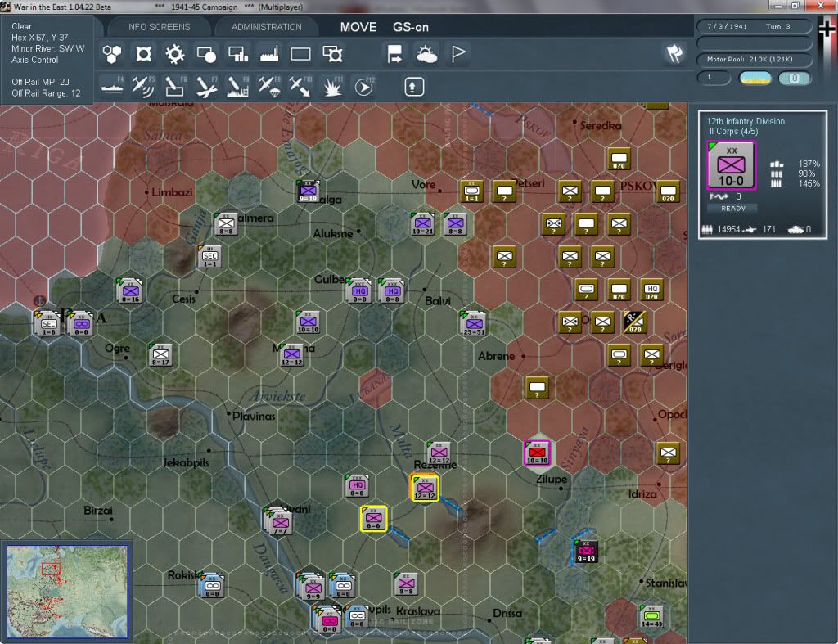
Task: Click the 12th Infantry Division name
Action: [x=746, y=121]
